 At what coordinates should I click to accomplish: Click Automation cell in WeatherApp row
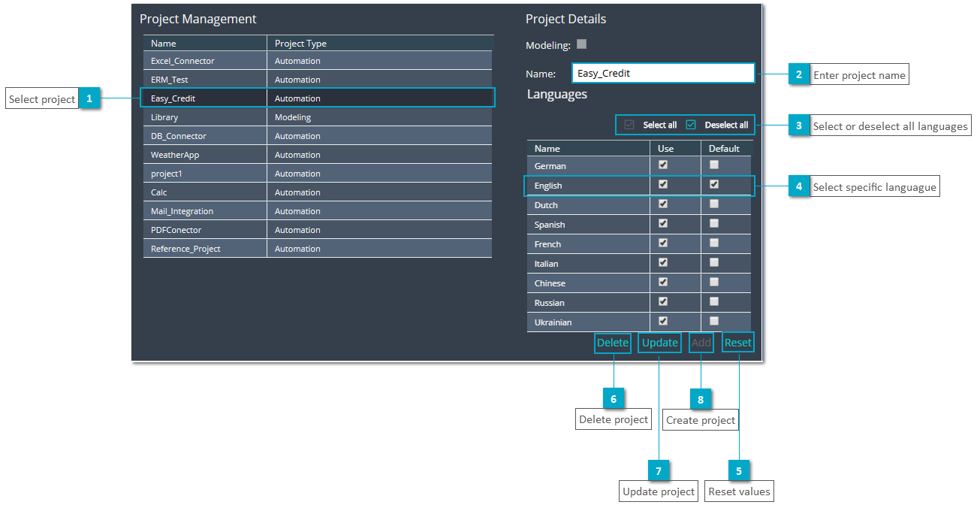(x=379, y=155)
